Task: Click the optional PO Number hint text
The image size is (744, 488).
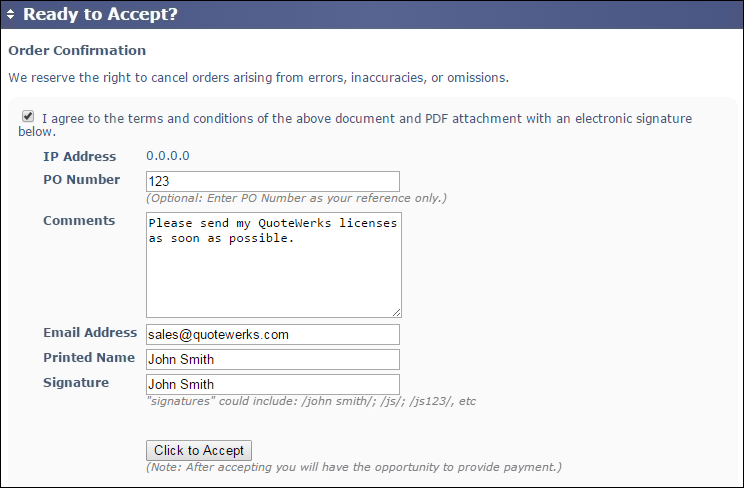Action: coord(296,198)
